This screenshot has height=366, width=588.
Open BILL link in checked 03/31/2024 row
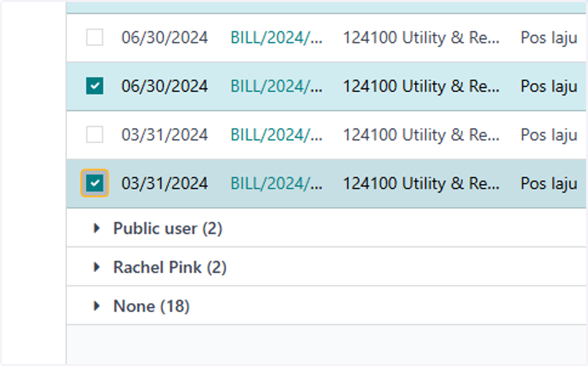276,183
